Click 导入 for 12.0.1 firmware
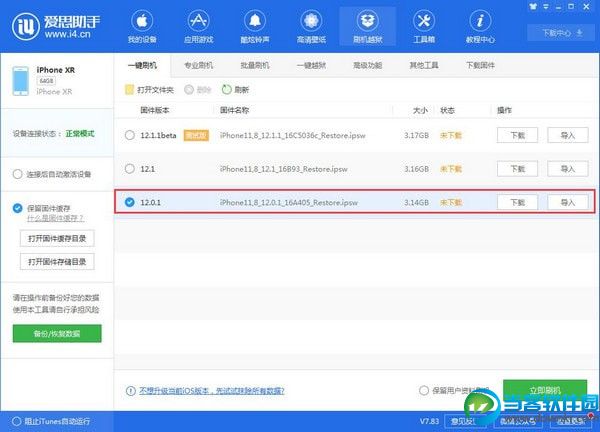The height and width of the screenshot is (432, 600). tap(568, 202)
